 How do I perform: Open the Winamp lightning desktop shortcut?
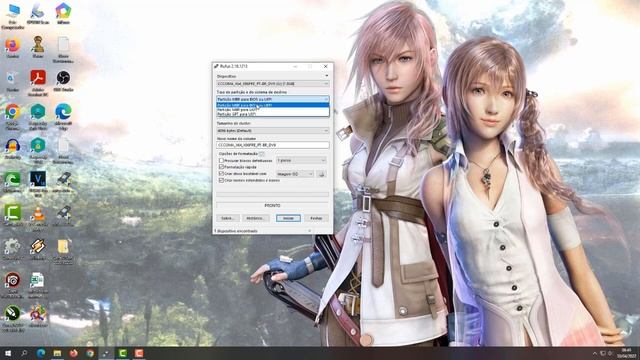coord(38,249)
